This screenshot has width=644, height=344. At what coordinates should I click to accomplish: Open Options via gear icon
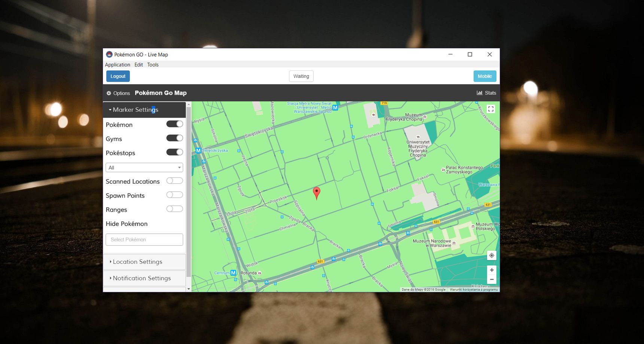pos(109,93)
